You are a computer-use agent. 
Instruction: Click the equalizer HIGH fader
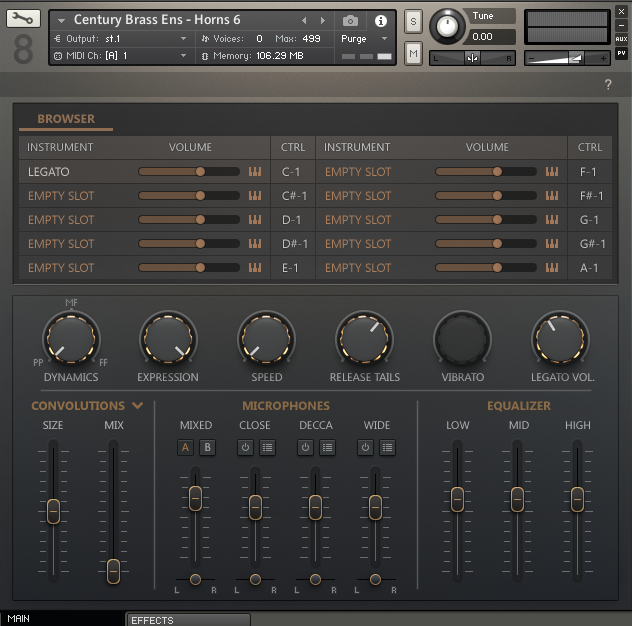pos(577,499)
